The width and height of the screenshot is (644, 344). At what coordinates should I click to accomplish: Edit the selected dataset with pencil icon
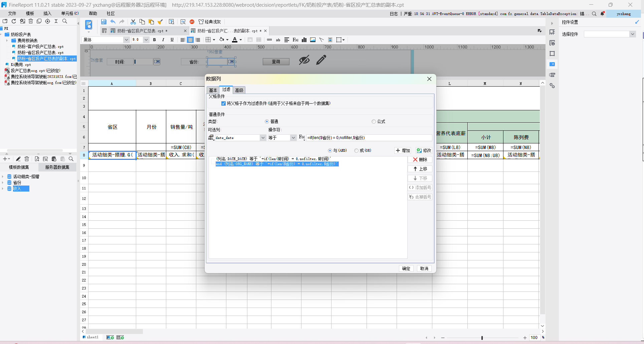point(18,159)
